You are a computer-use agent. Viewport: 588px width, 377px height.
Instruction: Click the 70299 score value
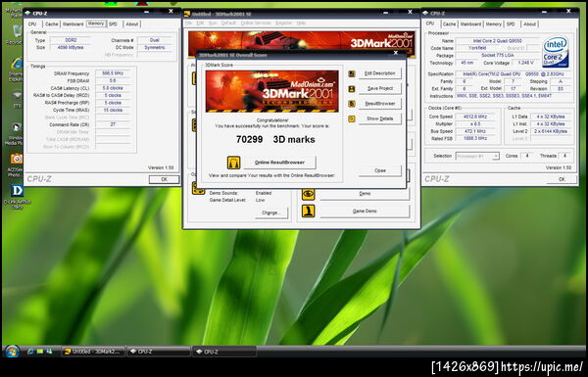click(x=249, y=139)
